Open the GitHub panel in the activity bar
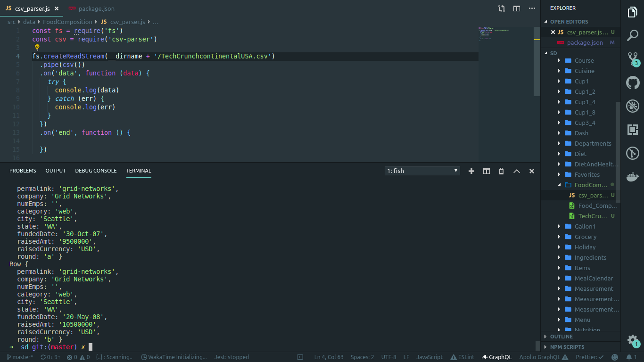 [632, 82]
